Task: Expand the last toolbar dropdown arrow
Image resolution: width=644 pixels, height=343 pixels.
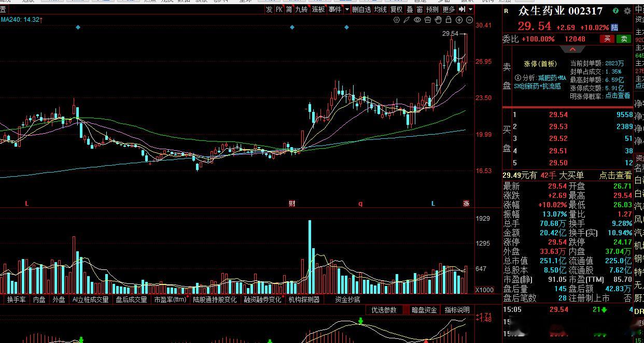Action: click(x=470, y=9)
